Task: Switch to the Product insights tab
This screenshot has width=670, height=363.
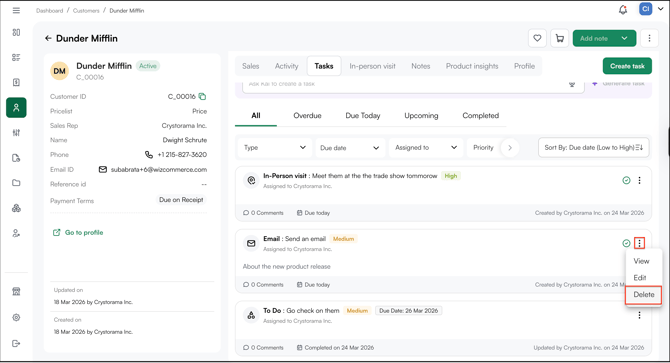Action: (x=472, y=66)
